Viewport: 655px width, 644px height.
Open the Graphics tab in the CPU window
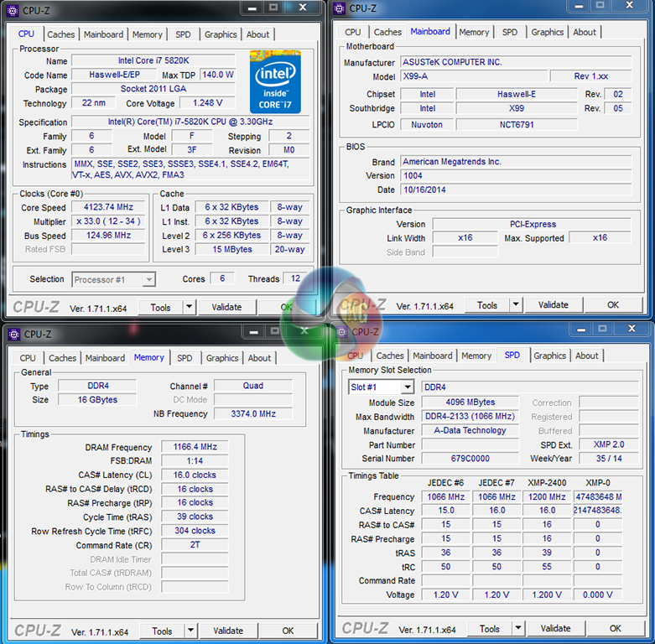point(221,34)
